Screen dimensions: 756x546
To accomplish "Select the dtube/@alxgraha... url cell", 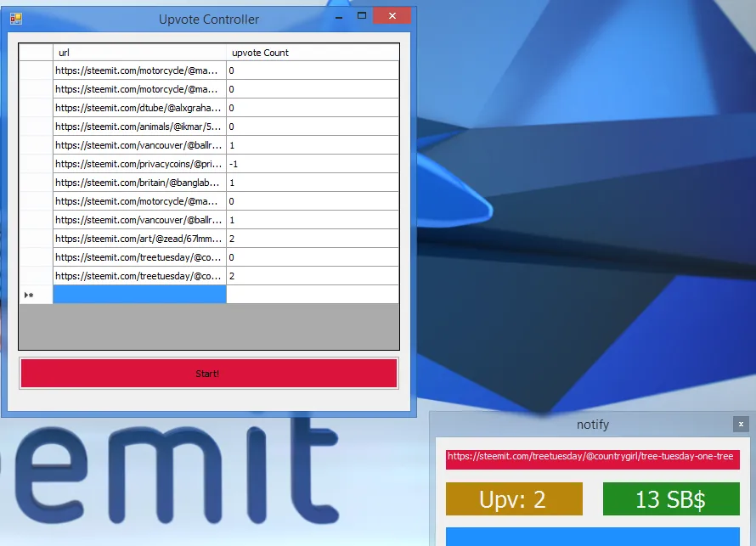I will [x=139, y=108].
